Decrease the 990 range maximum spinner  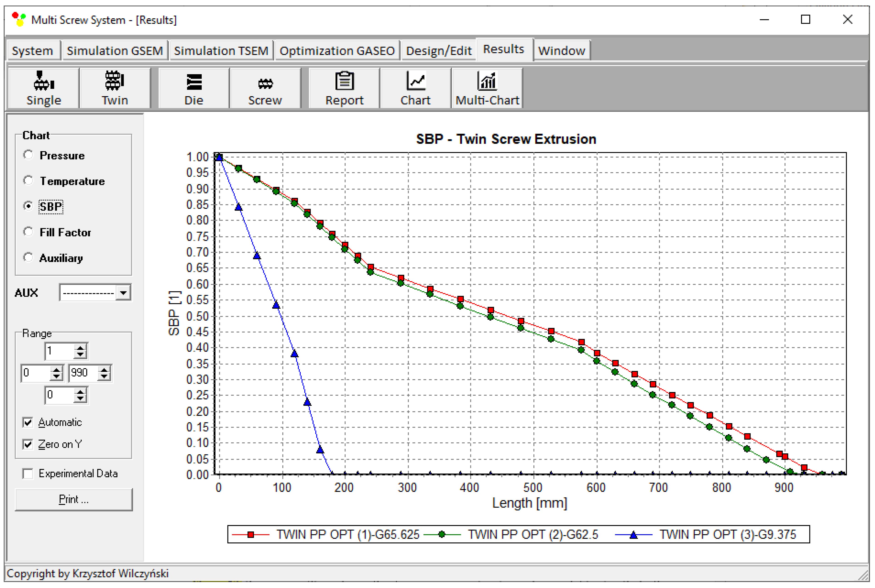pyautogui.click(x=104, y=376)
